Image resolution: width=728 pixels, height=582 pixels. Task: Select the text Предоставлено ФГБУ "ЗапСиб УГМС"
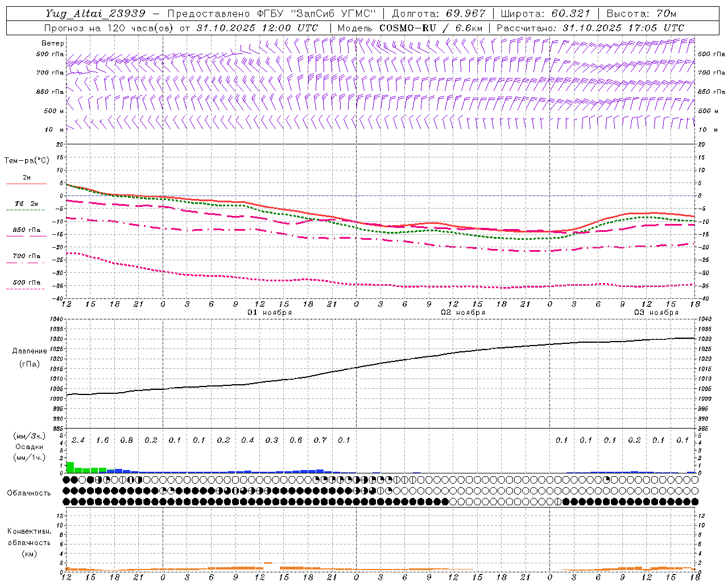272,14
